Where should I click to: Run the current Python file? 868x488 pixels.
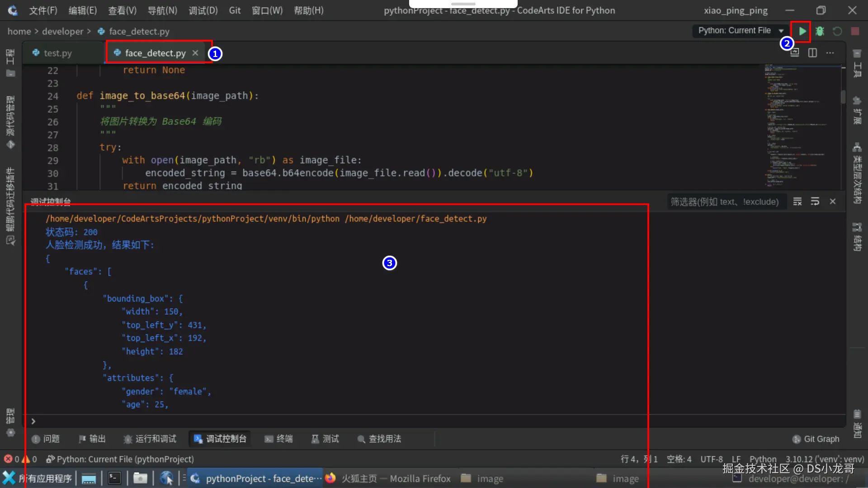coord(802,31)
